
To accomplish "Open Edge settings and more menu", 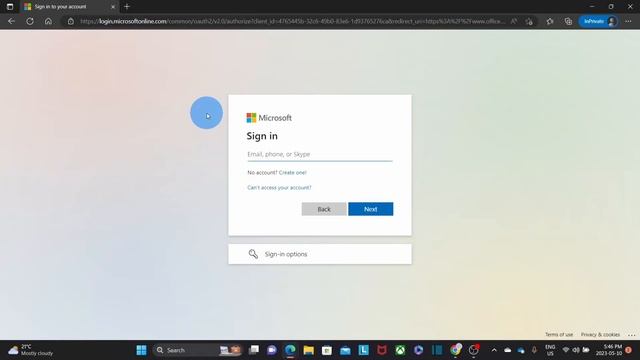I will [x=628, y=21].
